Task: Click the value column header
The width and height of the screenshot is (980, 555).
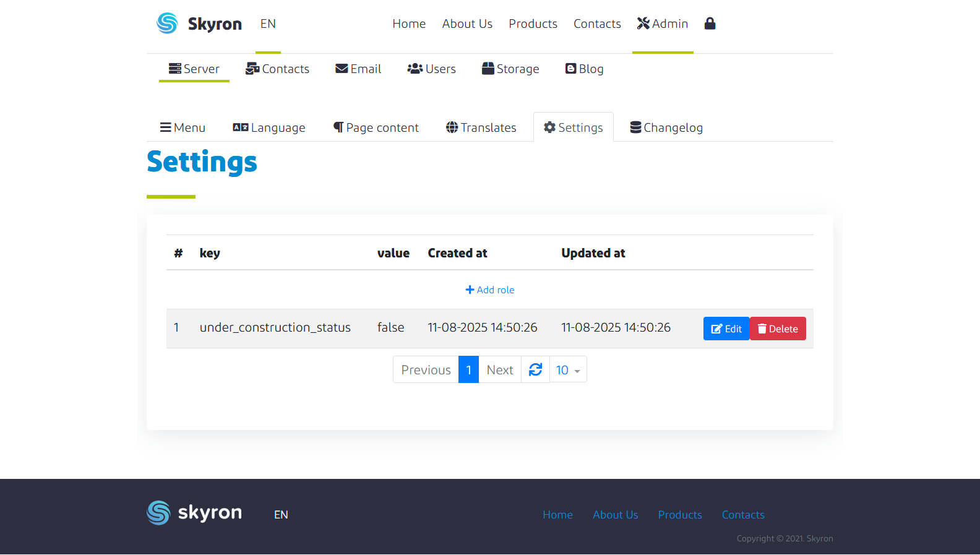Action: click(393, 253)
